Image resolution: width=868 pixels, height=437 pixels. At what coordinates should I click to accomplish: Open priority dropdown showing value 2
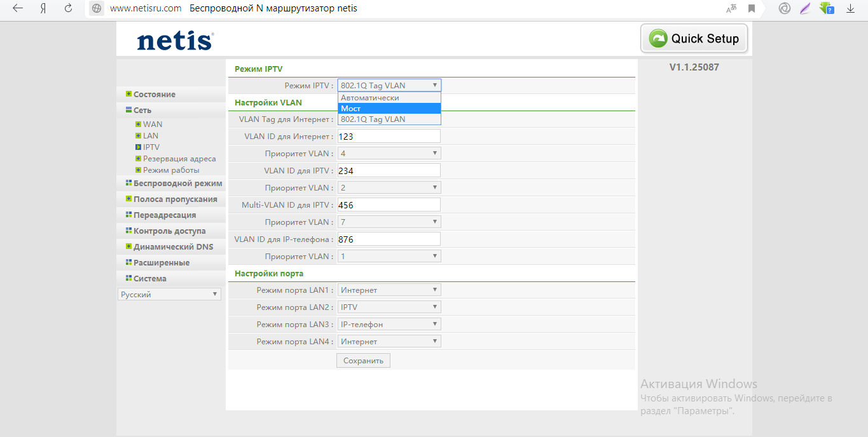[389, 187]
